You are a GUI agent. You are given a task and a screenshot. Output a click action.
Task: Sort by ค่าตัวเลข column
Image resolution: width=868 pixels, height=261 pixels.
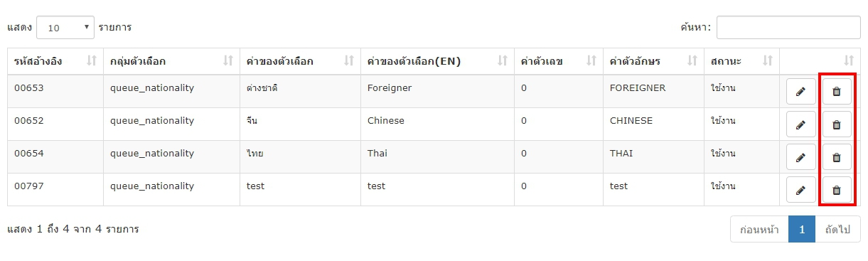(x=559, y=61)
